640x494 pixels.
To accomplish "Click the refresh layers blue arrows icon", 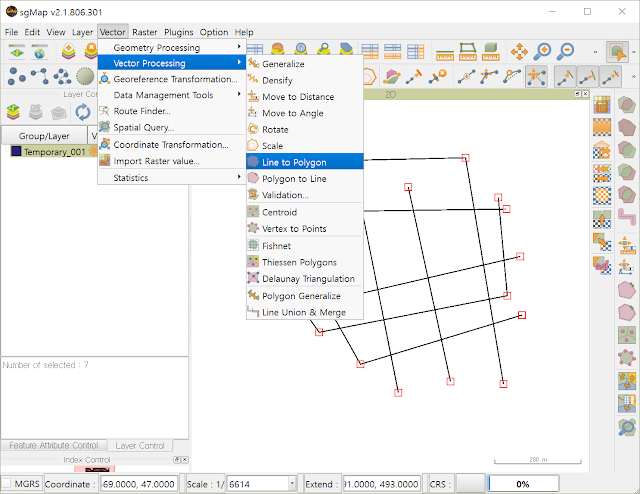I will point(82,112).
